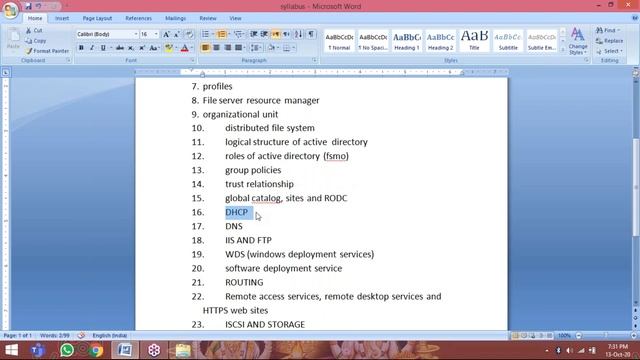Click the spelling check status icon
This screenshot has height=360, width=640.
click(x=81, y=336)
